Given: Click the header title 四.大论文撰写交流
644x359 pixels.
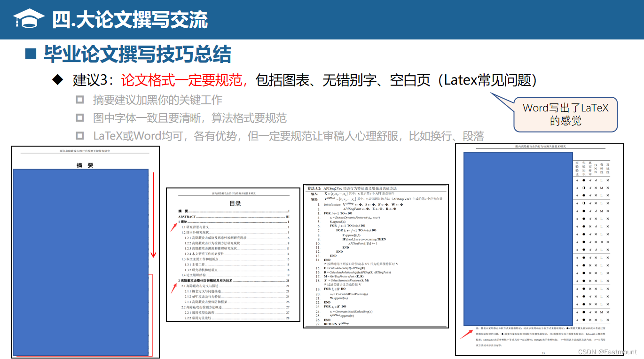Looking at the screenshot, I should tap(130, 20).
